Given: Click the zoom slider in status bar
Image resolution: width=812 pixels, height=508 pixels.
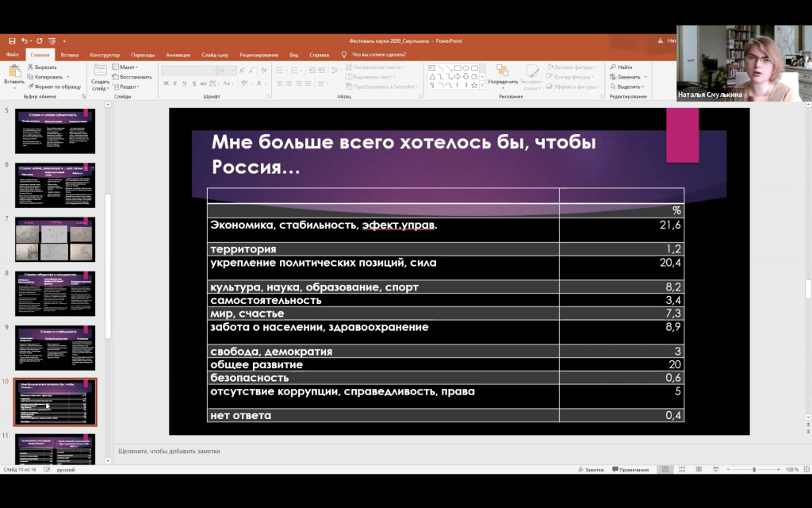Looking at the screenshot, I should click(753, 470).
